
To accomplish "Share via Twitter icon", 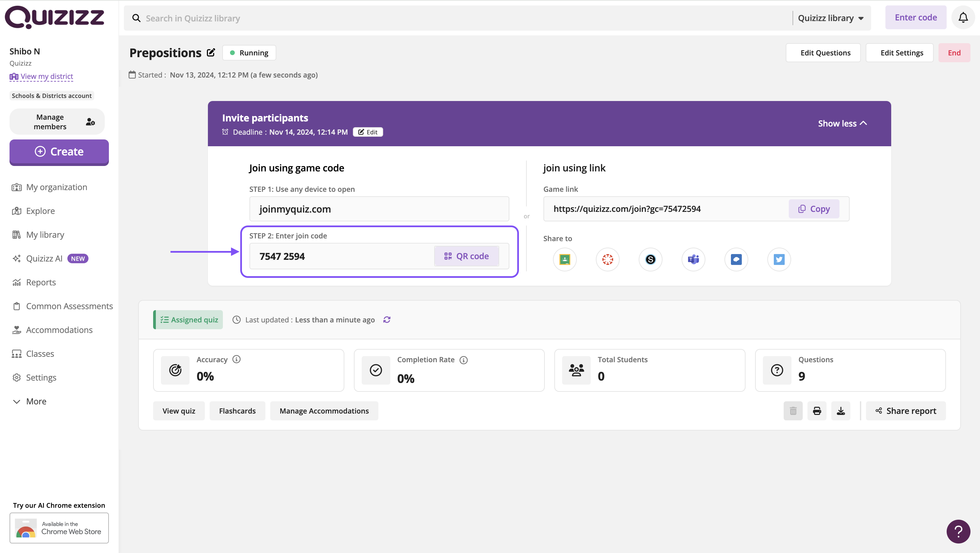I will pos(779,259).
